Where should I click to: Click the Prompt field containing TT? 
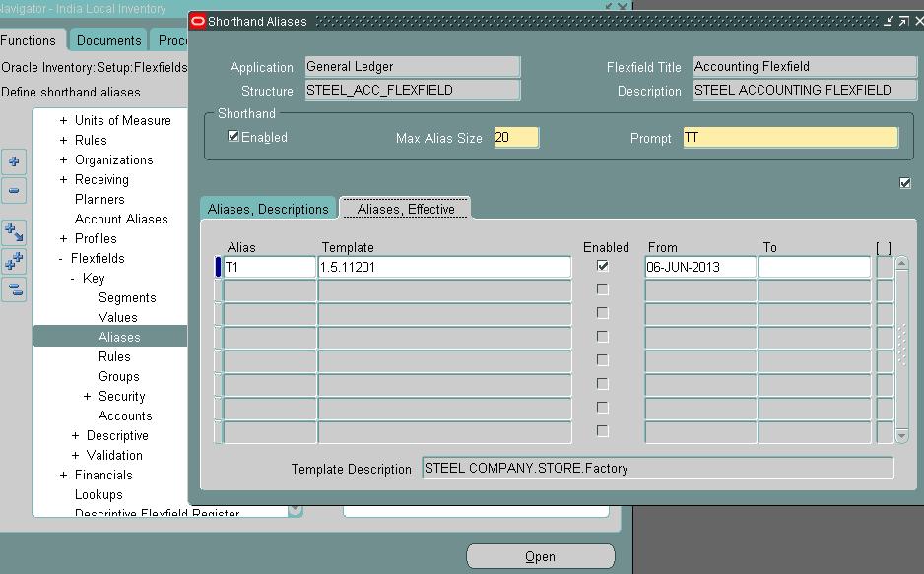pyautogui.click(x=788, y=137)
